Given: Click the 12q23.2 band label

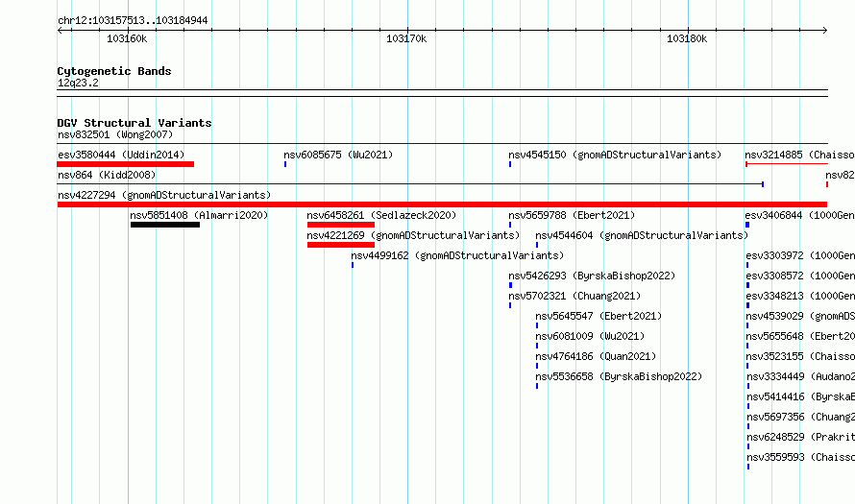Looking at the screenshot, I should (78, 83).
